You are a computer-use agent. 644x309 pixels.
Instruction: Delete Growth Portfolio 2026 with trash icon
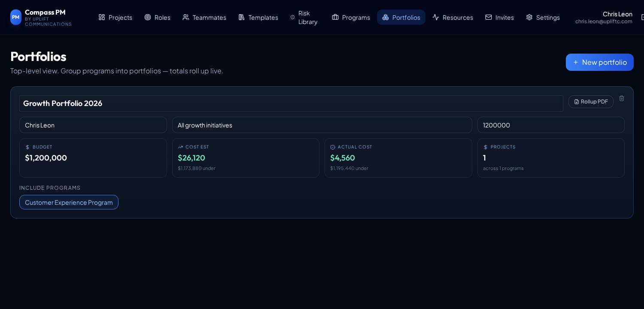[622, 98]
